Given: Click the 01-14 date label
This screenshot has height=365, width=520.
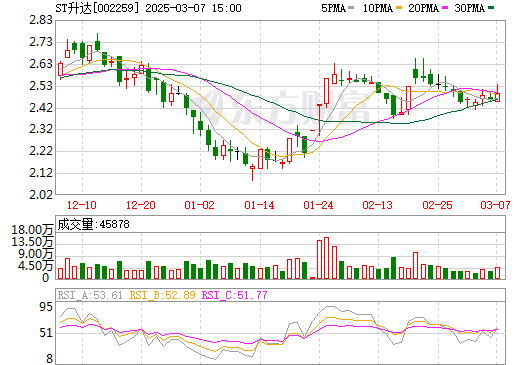Looking at the screenshot, I should pyautogui.click(x=259, y=205).
